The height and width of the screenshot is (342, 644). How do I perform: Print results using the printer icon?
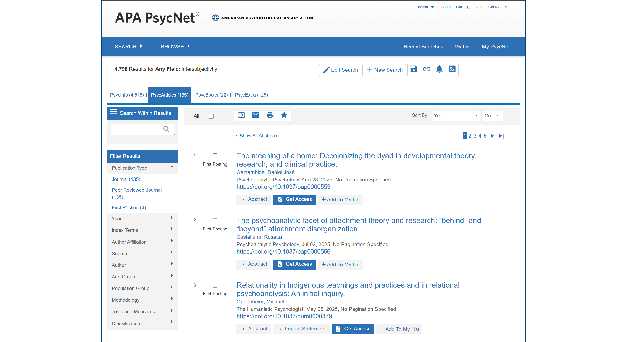click(x=270, y=115)
